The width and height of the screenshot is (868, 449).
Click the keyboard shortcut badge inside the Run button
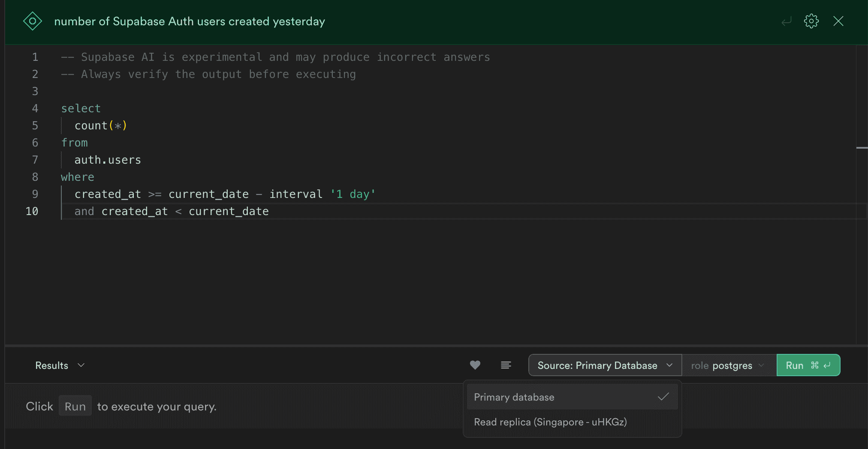point(820,365)
